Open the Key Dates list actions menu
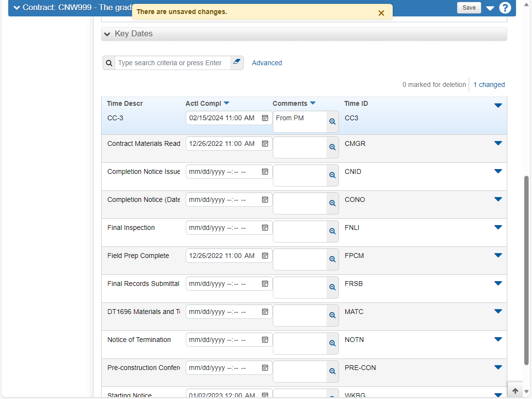Viewport: 532px width, 399px height. pyautogui.click(x=498, y=105)
